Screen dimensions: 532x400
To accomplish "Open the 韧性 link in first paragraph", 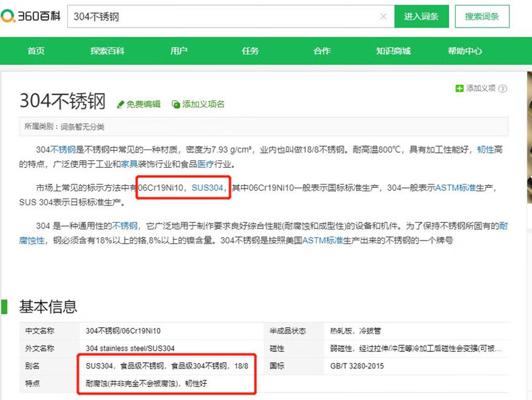I will point(486,149).
